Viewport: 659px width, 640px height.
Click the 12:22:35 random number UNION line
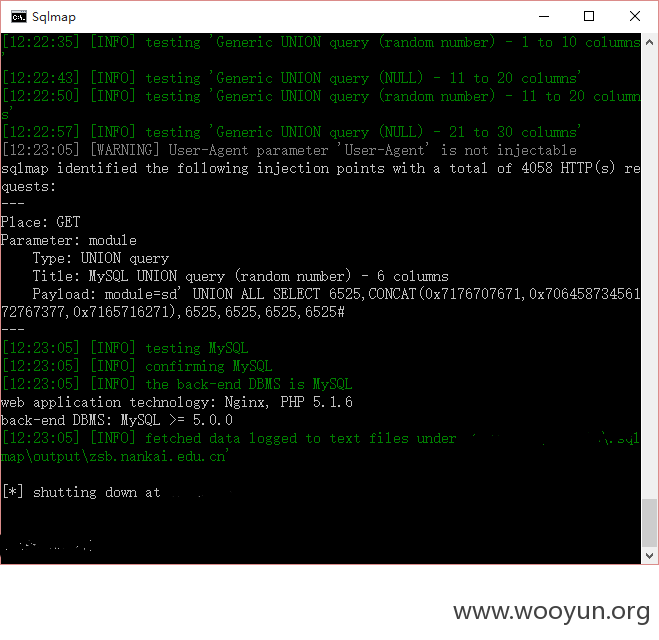click(321, 42)
